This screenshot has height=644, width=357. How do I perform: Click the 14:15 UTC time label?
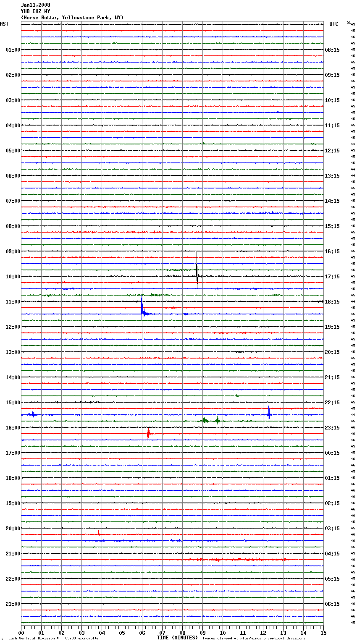click(332, 201)
